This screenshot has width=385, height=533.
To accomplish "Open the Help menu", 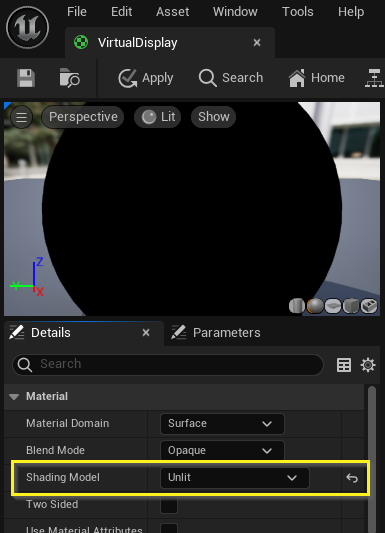I will (351, 12).
